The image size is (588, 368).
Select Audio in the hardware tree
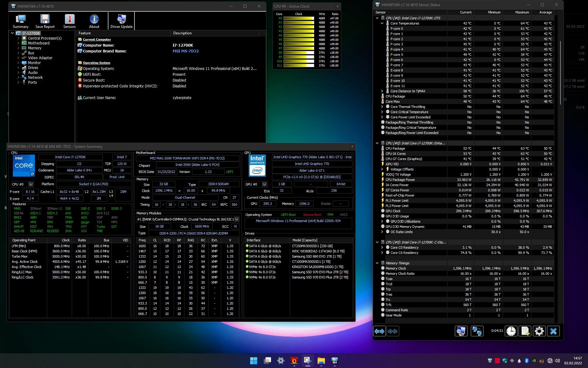(x=33, y=73)
